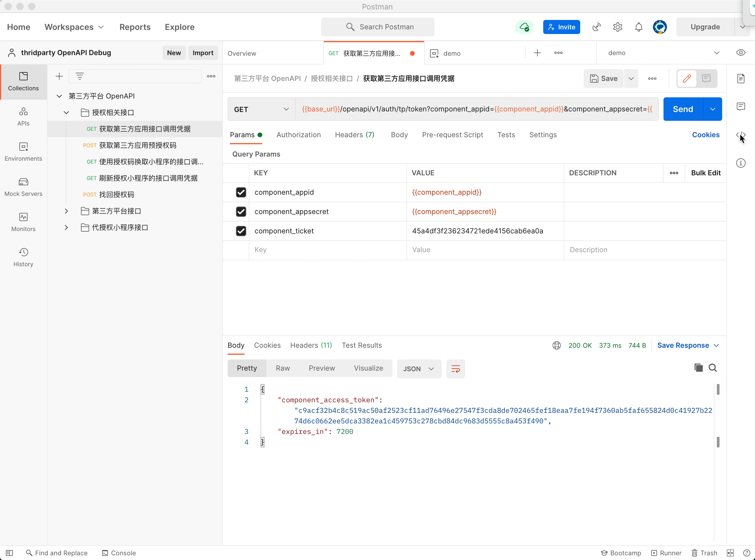Image resolution: width=755 pixels, height=560 pixels.
Task: Open the notifications bell
Action: click(x=639, y=27)
